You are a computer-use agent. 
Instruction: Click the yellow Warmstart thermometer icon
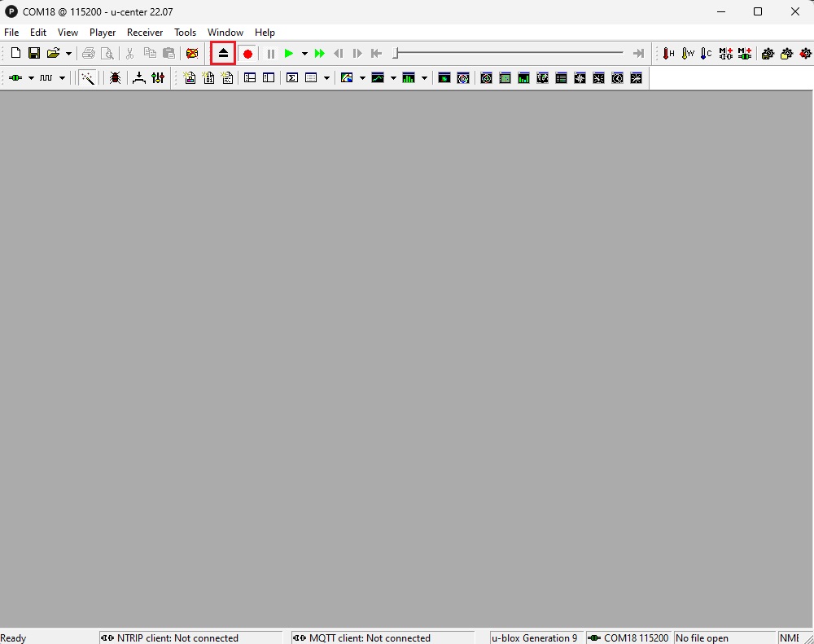tap(687, 54)
